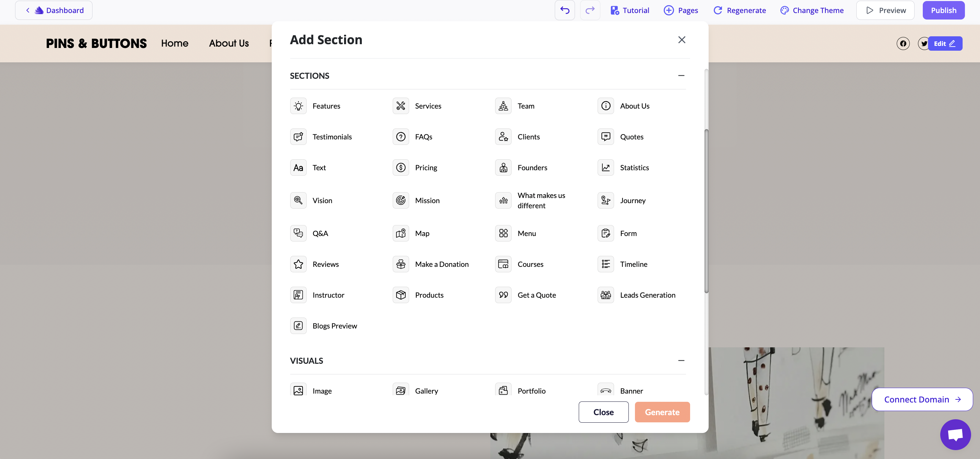Click the Connect Domain link
The image size is (980, 459).
point(922,399)
